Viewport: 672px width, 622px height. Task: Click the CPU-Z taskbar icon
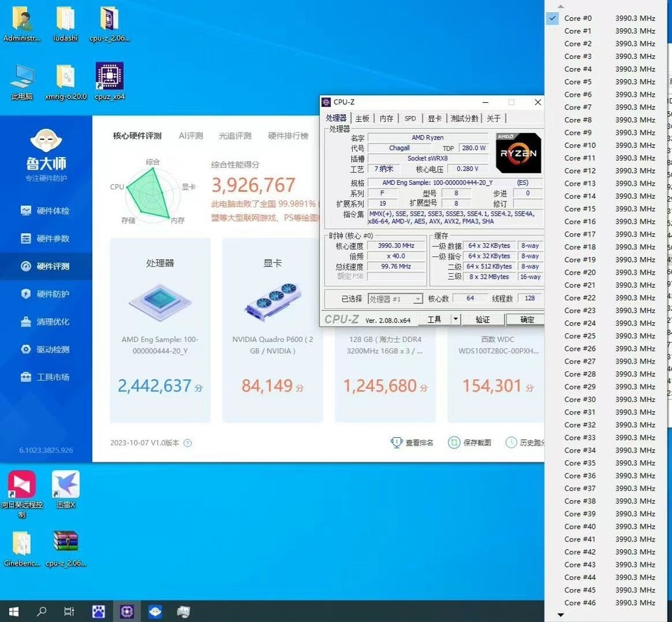(127, 611)
